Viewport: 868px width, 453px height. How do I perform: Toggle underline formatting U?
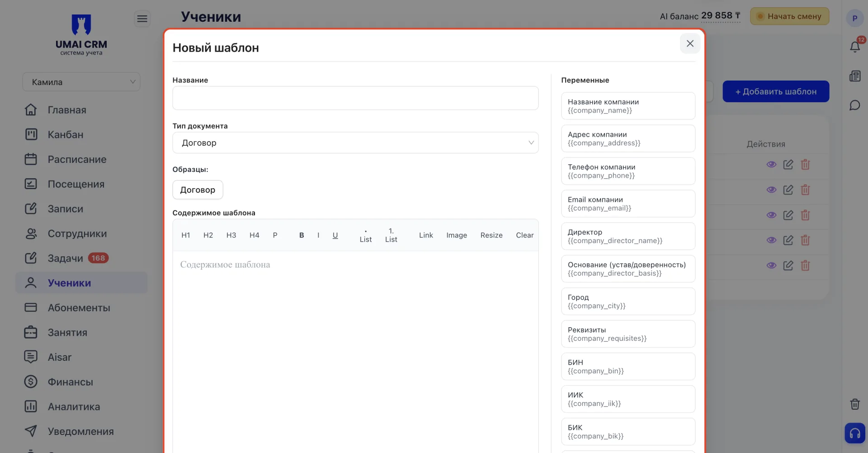pyautogui.click(x=335, y=235)
